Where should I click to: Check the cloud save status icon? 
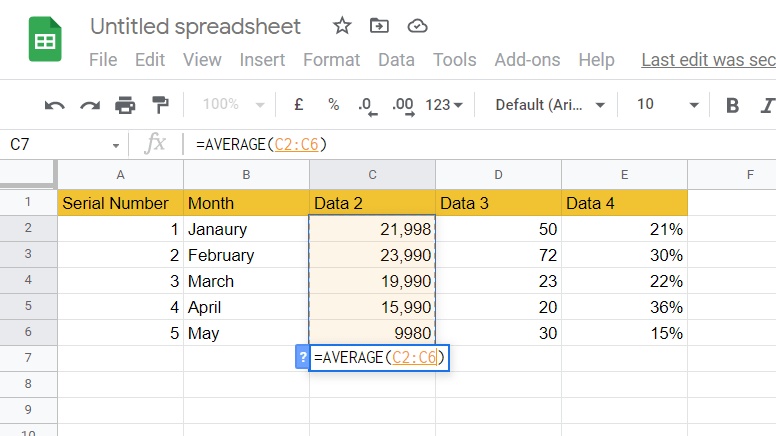417,26
